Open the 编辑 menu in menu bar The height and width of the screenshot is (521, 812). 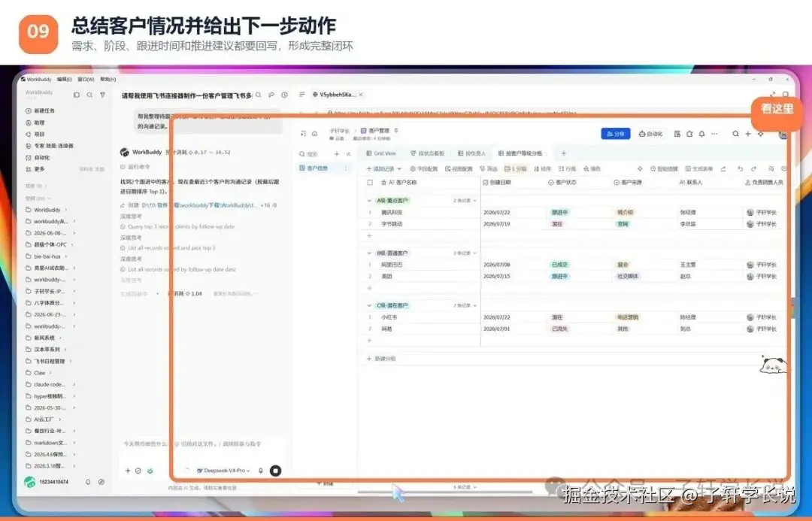pos(64,79)
